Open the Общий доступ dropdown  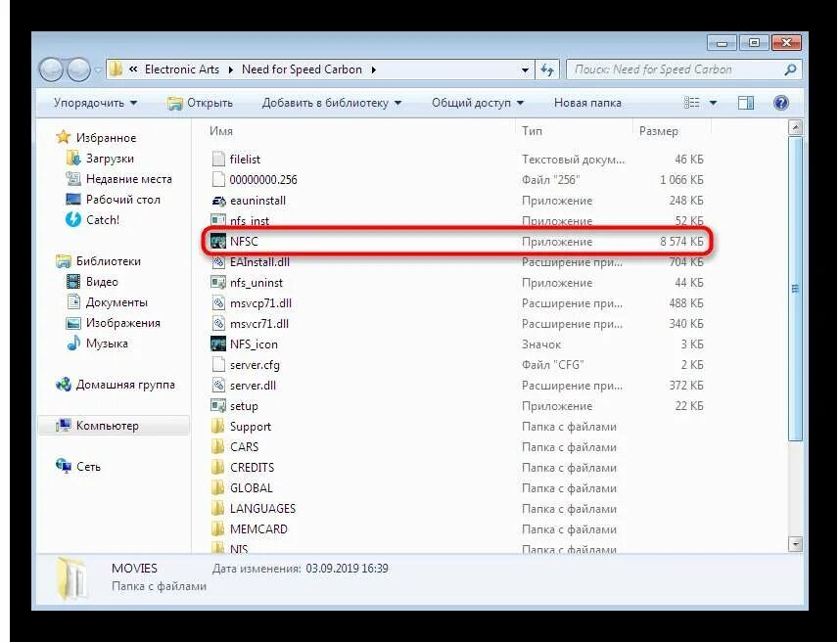(x=478, y=103)
